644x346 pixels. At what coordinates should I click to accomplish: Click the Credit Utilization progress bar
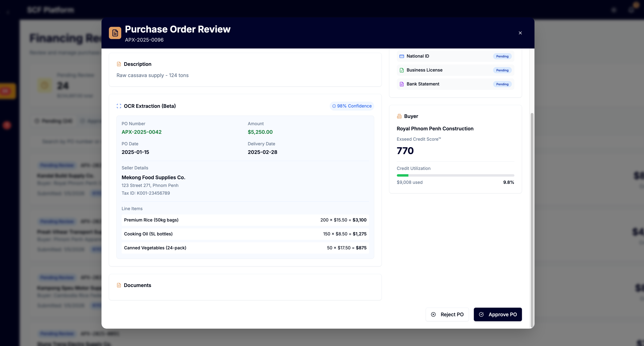click(455, 175)
